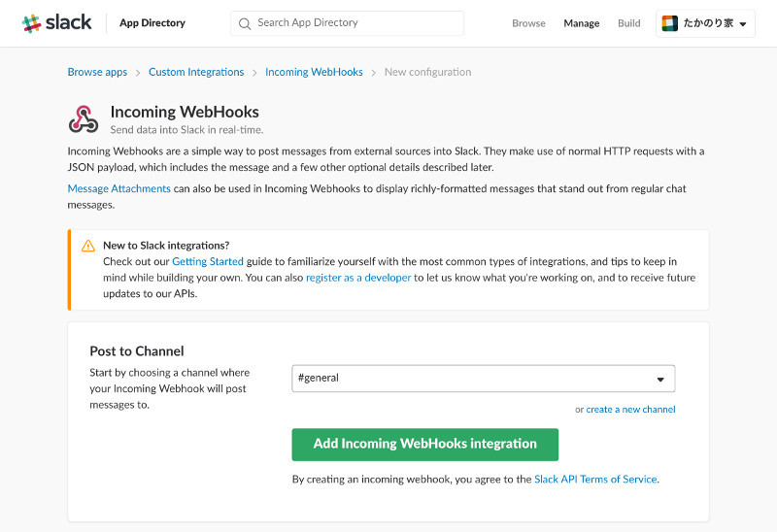Click breadcrumb chevron after Browse apps
777x532 pixels.
click(x=138, y=73)
